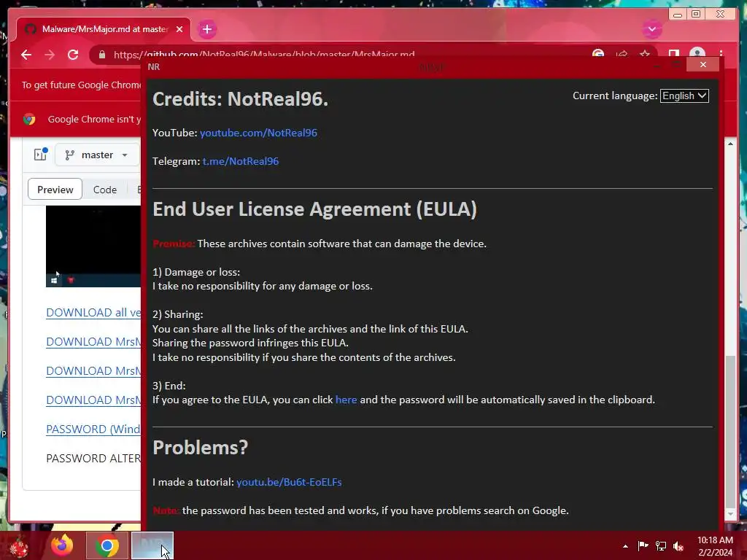Image resolution: width=747 pixels, height=560 pixels.
Task: Minimize the Chrome window
Action: click(678, 15)
